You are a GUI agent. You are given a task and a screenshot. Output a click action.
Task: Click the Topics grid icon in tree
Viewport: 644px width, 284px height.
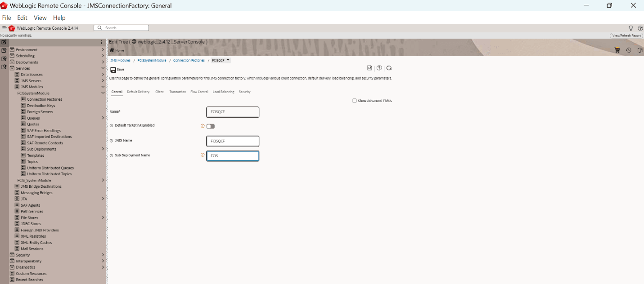point(23,161)
